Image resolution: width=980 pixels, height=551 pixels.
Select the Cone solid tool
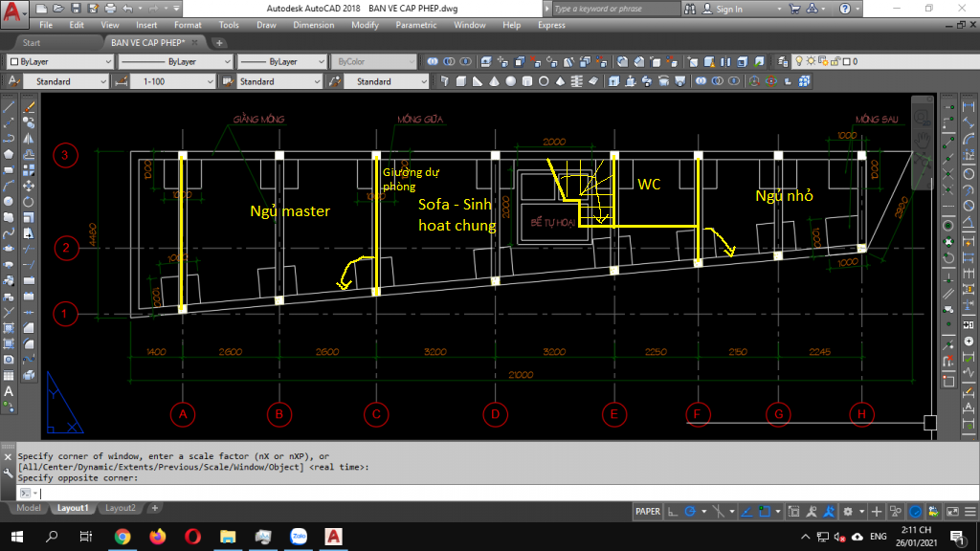(495, 81)
